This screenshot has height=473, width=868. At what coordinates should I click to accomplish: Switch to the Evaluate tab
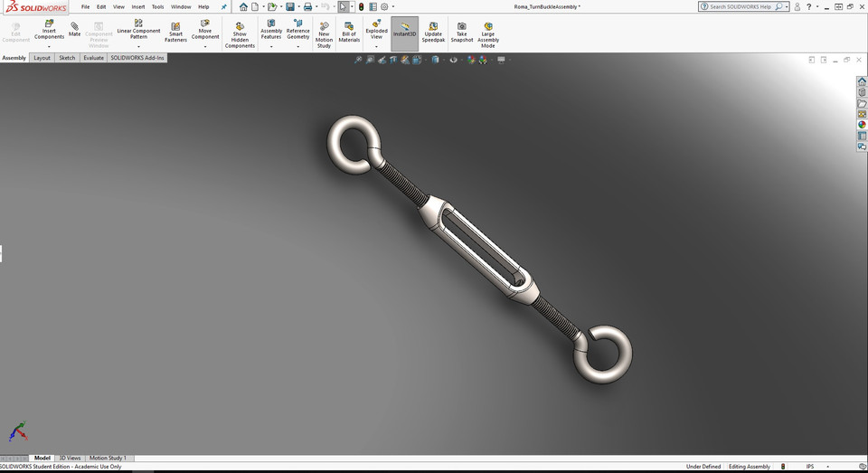[x=93, y=58]
